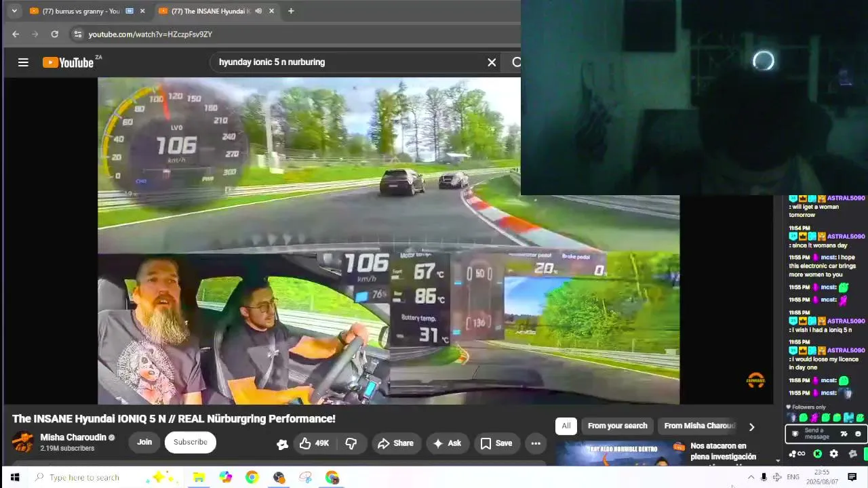Select the From Misha Charoudin chip
Image resolution: width=868 pixels, height=488 pixels.
tap(698, 426)
